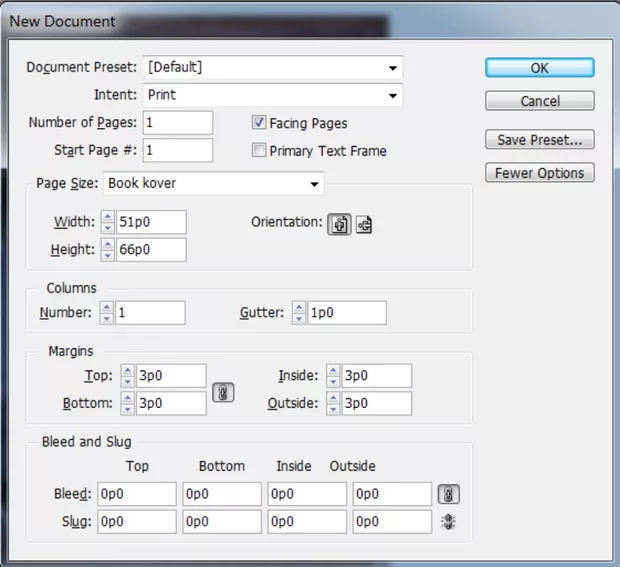Click the Bleed Top field

(137, 494)
